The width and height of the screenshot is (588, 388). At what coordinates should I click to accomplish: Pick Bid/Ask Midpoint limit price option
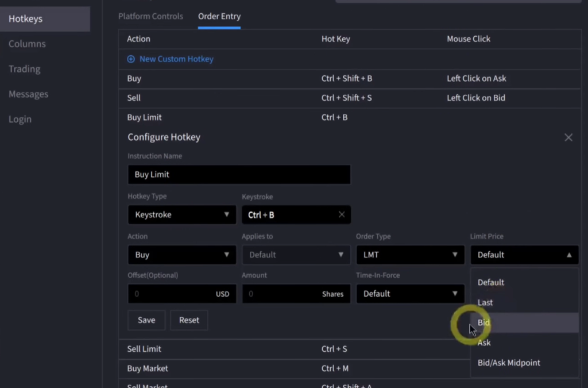(x=509, y=363)
